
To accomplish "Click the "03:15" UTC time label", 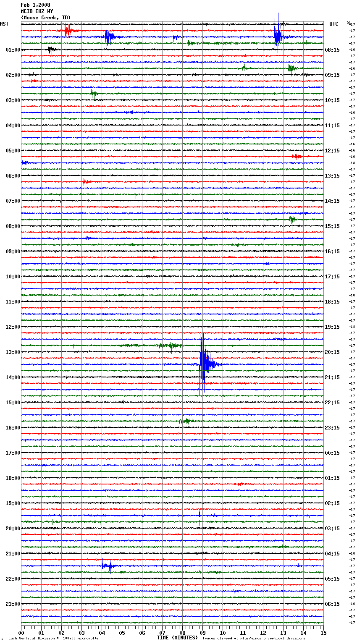I will coord(332,529).
